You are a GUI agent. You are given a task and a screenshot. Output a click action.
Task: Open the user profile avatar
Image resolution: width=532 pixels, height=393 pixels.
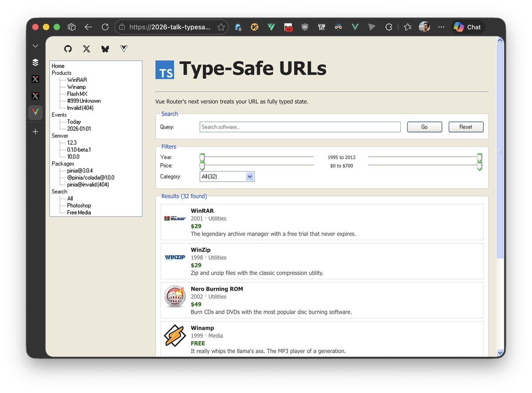pyautogui.click(x=424, y=27)
